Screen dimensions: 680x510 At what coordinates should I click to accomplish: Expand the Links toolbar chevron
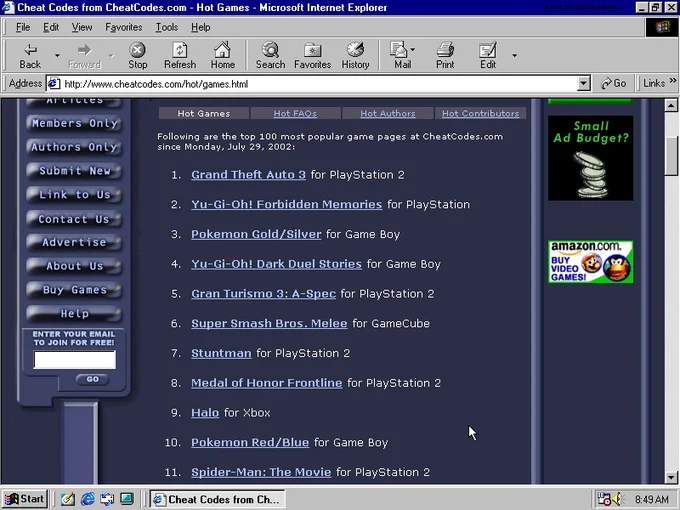tap(673, 81)
